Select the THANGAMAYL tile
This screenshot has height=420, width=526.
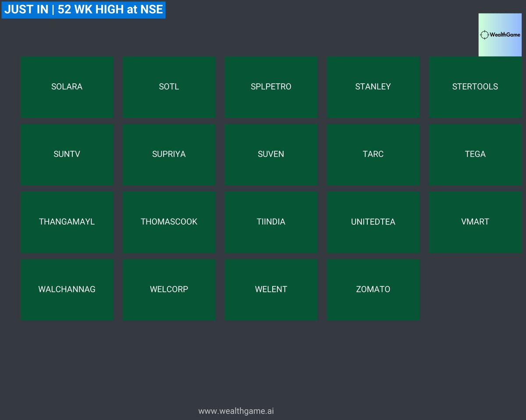67,222
